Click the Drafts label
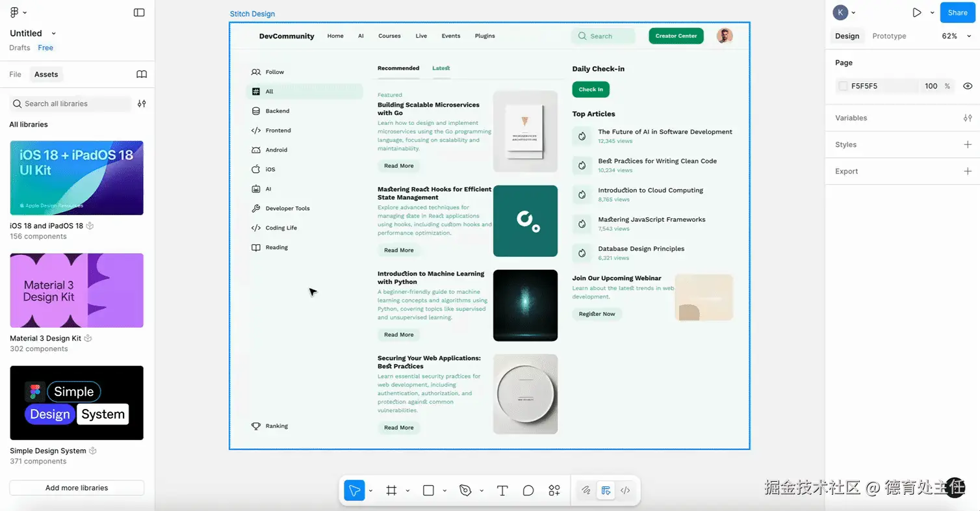Image resolution: width=980 pixels, height=511 pixels. [19, 47]
